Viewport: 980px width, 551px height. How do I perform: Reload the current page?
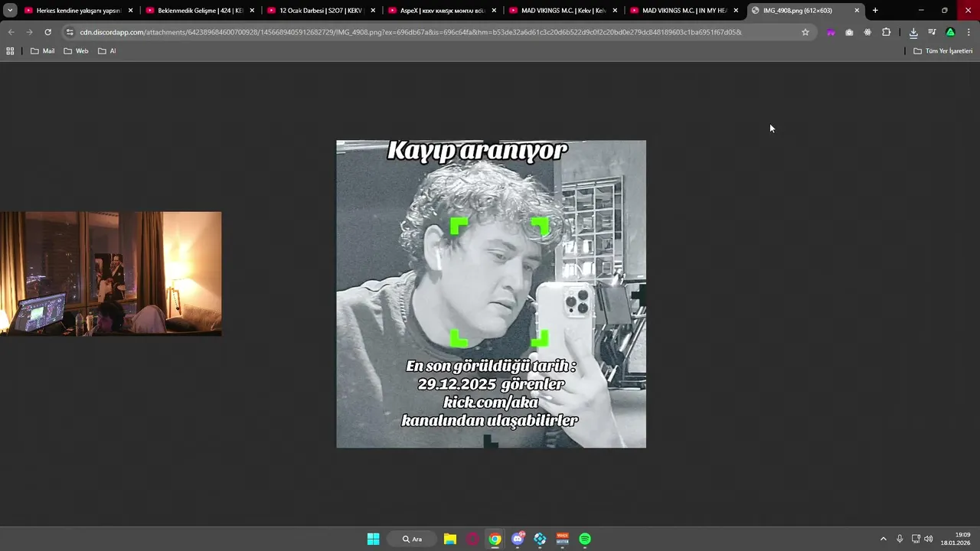pyautogui.click(x=47, y=32)
